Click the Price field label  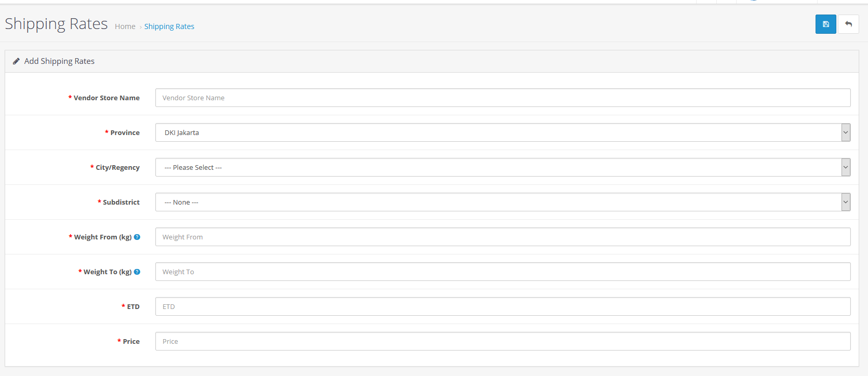pos(131,341)
